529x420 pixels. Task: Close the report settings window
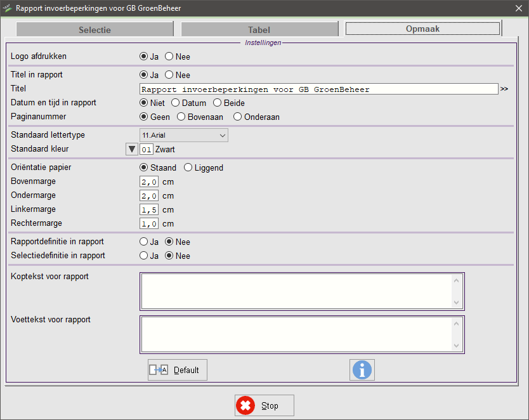519,8
